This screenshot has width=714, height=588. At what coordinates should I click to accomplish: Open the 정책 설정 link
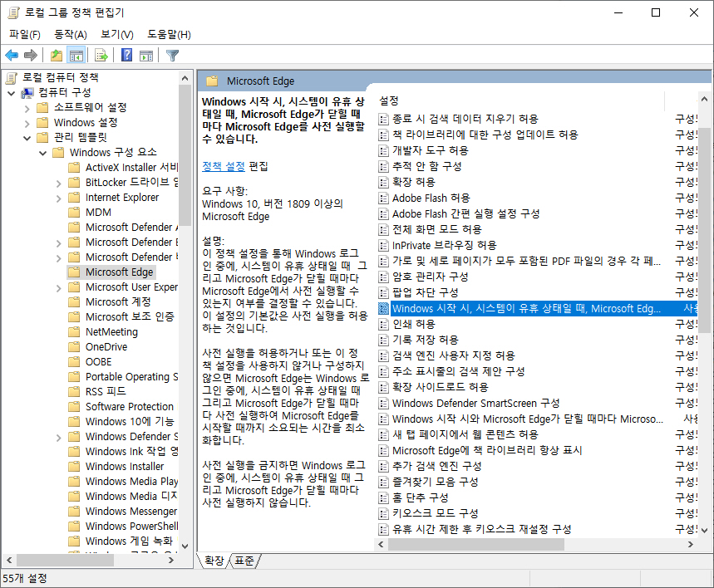coord(224,167)
